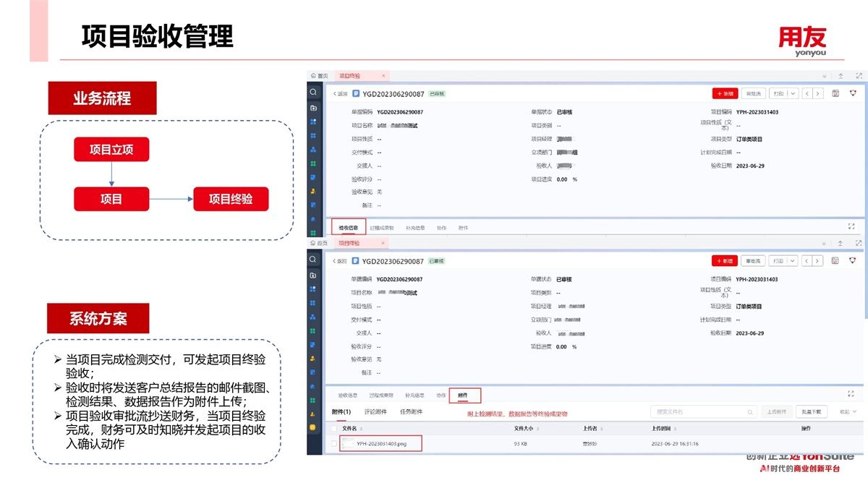The width and height of the screenshot is (868, 488).
Task: Click the next-record arrow in the attachments window toolbar
Action: click(x=817, y=261)
